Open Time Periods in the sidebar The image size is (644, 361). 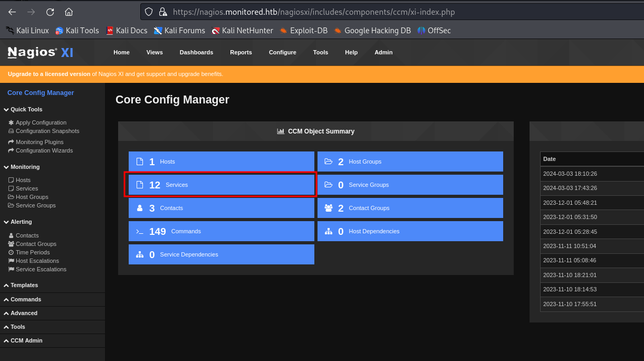[29, 252]
